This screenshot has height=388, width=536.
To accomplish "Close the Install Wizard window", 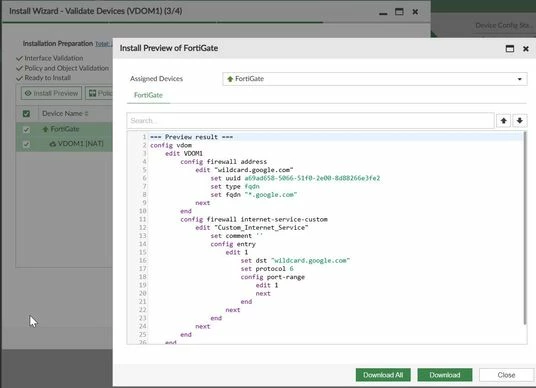I will tap(415, 12).
